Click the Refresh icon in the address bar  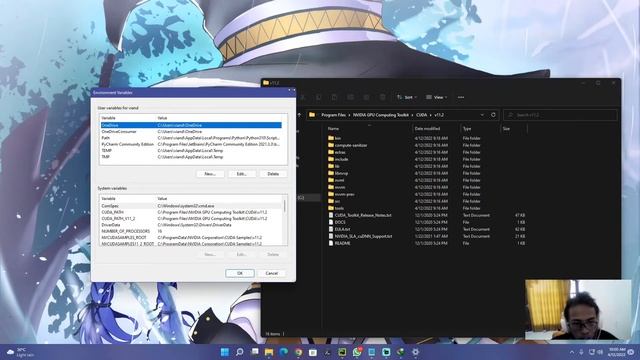493,115
